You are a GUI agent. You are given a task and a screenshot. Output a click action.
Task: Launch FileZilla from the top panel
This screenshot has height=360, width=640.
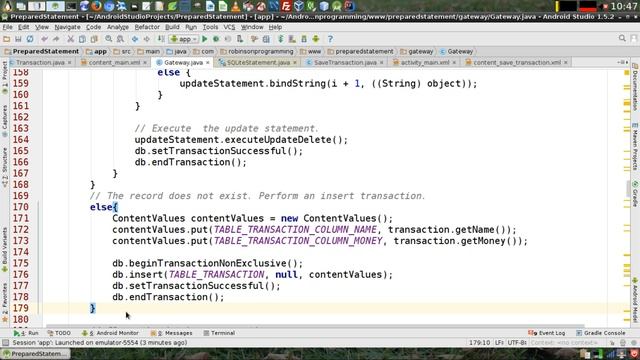(x=286, y=6)
